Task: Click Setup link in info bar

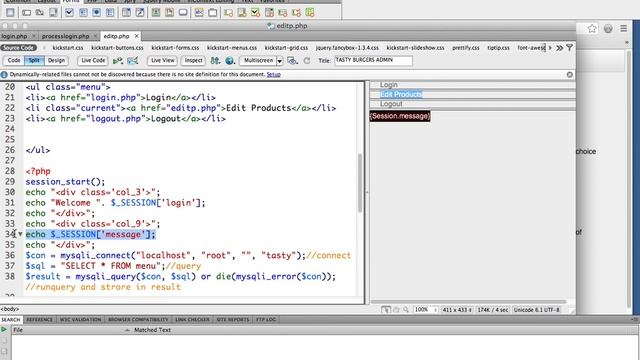Action: pos(273,75)
